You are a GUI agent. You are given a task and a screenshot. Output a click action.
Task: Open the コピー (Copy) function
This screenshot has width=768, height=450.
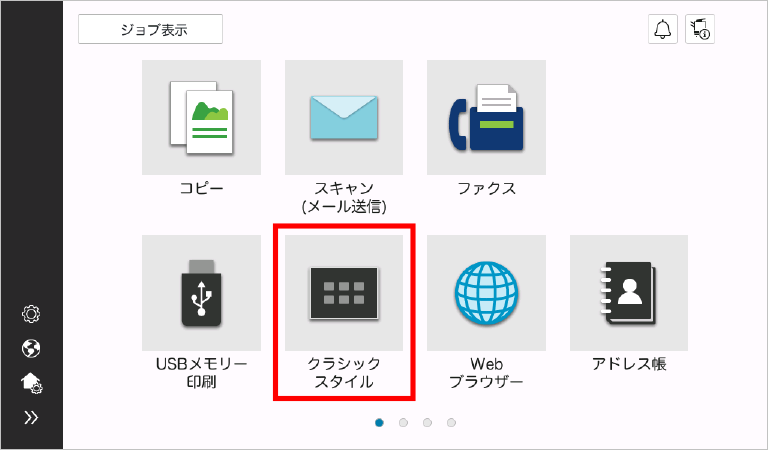(x=201, y=117)
